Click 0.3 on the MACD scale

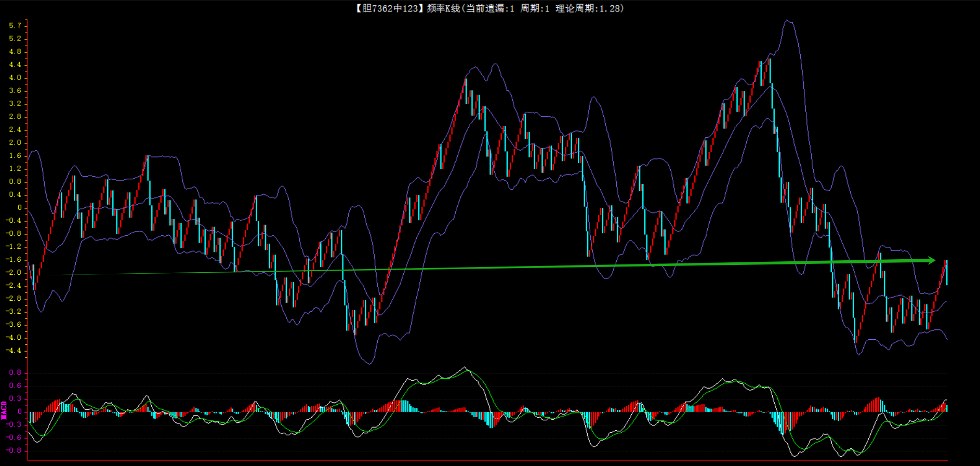[15, 398]
